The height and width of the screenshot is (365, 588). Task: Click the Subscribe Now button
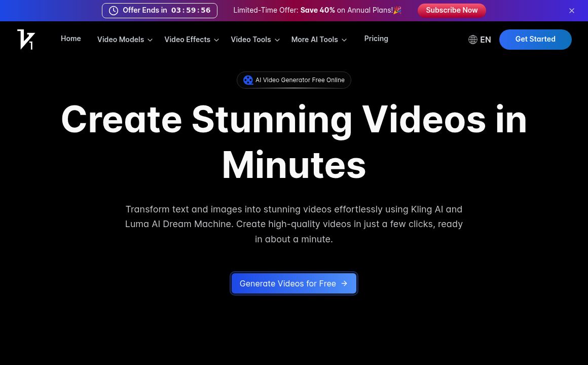pos(452,10)
